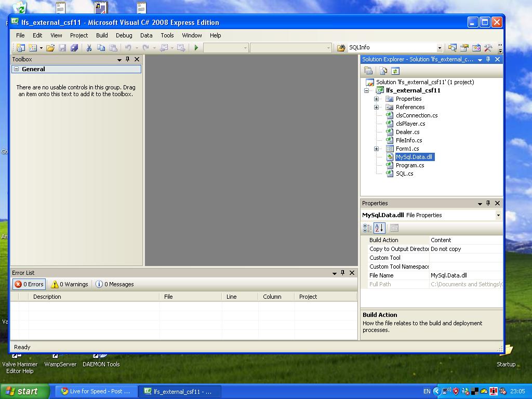Screen dimensions: 532x399
Task: Click Solution Explorer's Refresh icon
Action: [395, 71]
